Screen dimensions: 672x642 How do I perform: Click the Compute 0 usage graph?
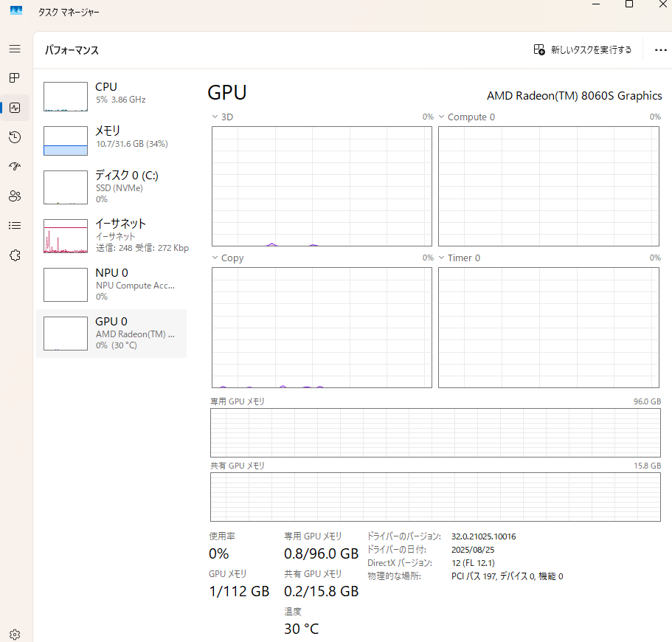pos(549,186)
